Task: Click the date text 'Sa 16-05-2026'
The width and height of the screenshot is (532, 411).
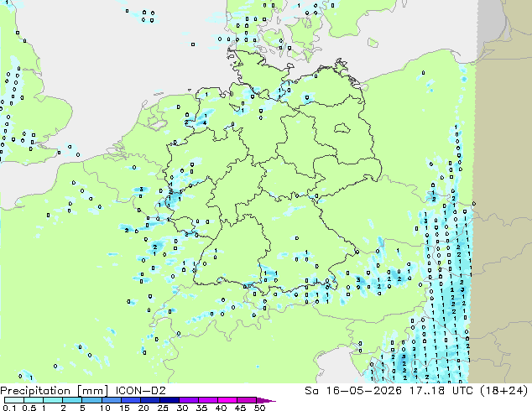Action: [x=353, y=391]
